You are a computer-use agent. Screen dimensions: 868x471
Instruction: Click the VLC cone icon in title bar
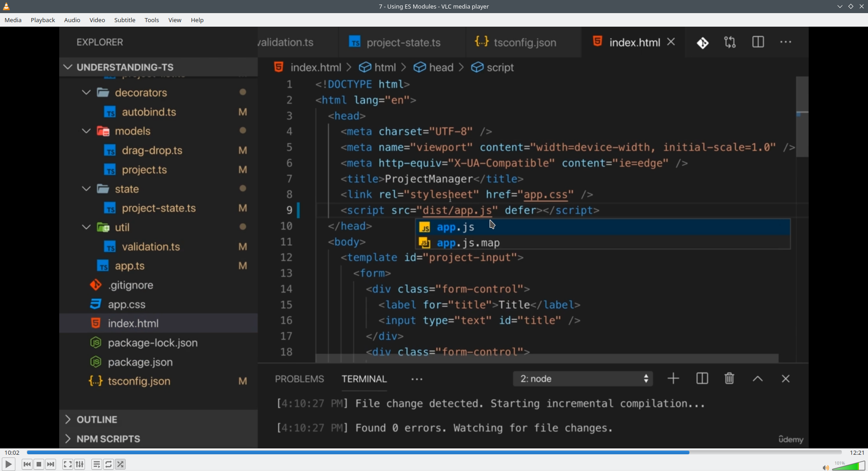tap(7, 6)
